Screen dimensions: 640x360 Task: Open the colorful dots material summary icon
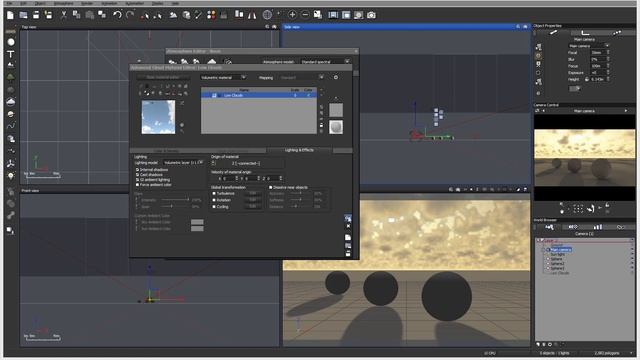(x=211, y=15)
